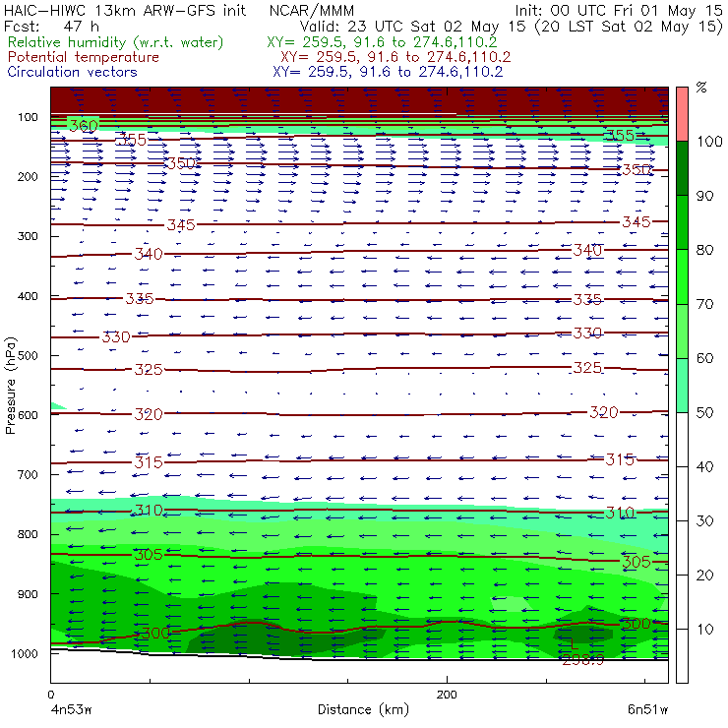Click the darkest green 90–100% colorbar swatch
This screenshot has height=728, width=728.
pyautogui.click(x=682, y=168)
